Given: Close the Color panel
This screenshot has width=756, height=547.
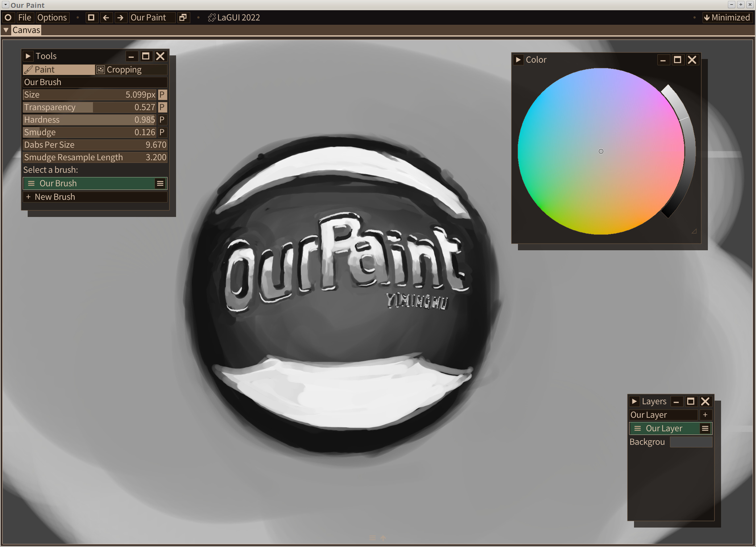Looking at the screenshot, I should pyautogui.click(x=692, y=60).
